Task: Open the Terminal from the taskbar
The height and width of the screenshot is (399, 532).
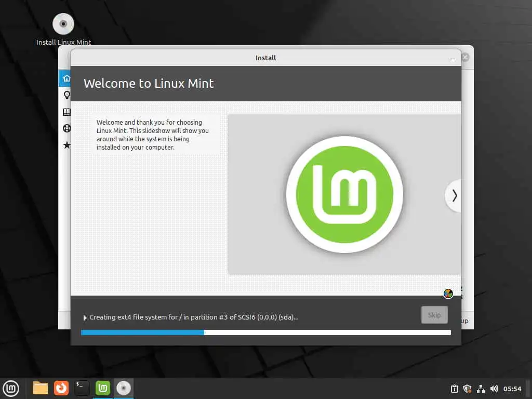Action: coord(82,388)
